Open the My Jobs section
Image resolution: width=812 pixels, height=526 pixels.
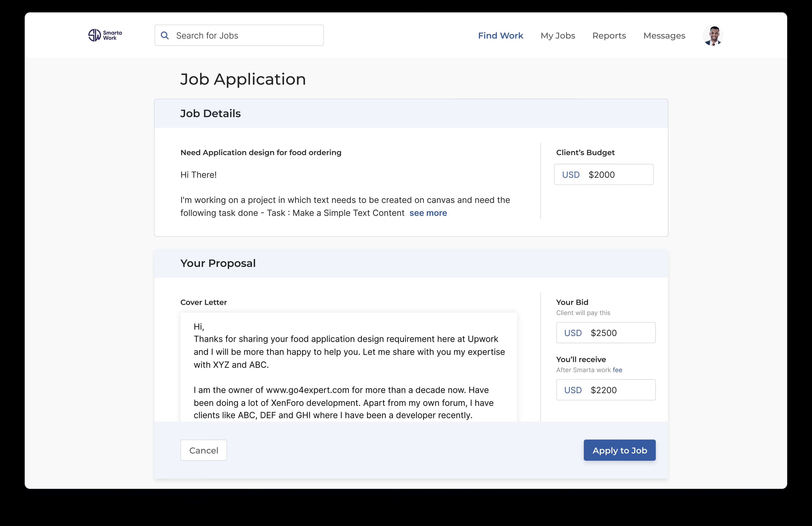click(x=558, y=36)
